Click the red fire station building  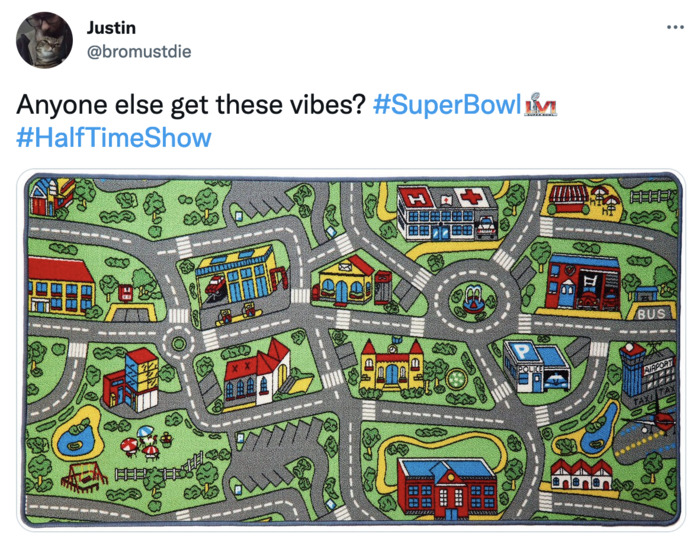pyautogui.click(x=583, y=282)
